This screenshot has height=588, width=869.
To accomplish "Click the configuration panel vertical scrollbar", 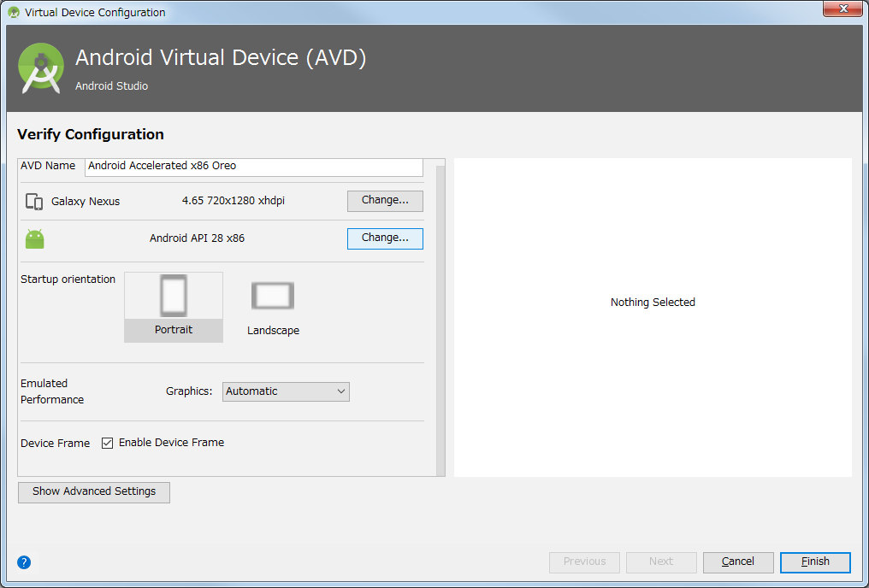I will click(440, 320).
